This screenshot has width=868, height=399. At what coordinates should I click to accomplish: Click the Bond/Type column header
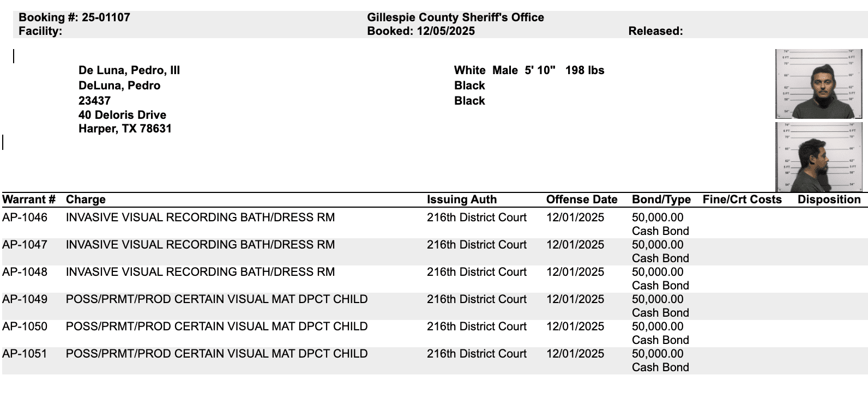coord(661,199)
